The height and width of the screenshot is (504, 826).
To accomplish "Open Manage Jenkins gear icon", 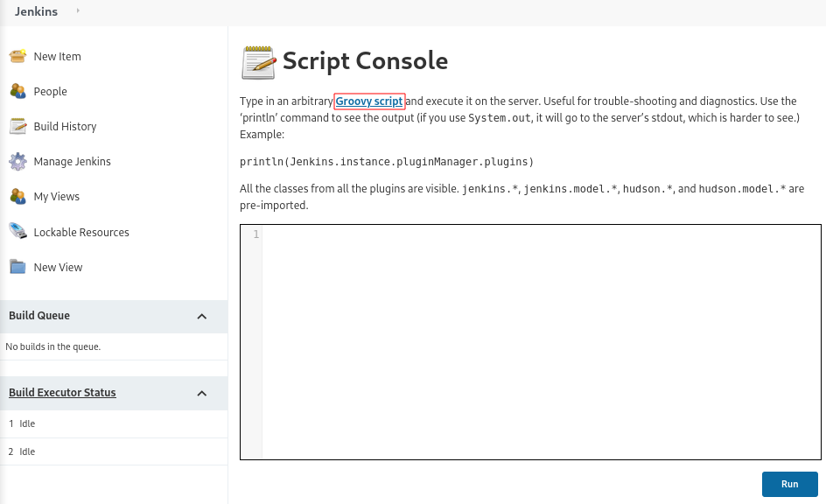I will coord(17,161).
